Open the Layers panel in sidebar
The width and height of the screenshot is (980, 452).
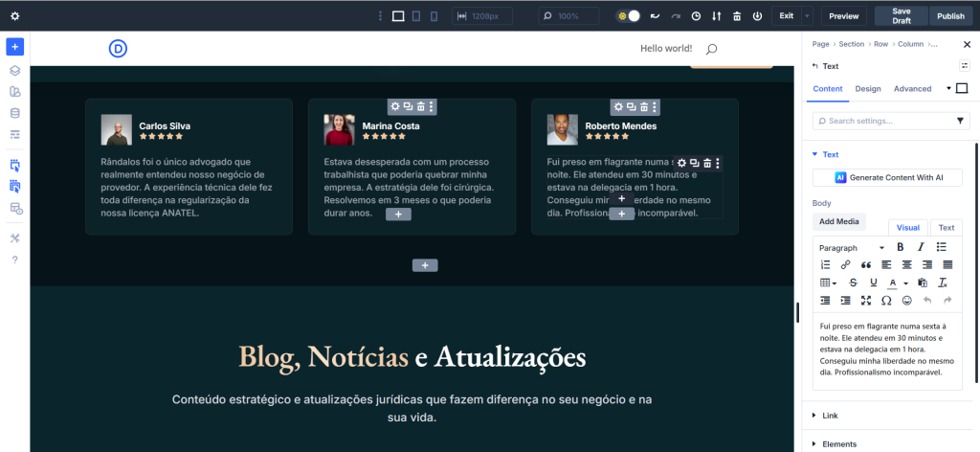pyautogui.click(x=15, y=71)
